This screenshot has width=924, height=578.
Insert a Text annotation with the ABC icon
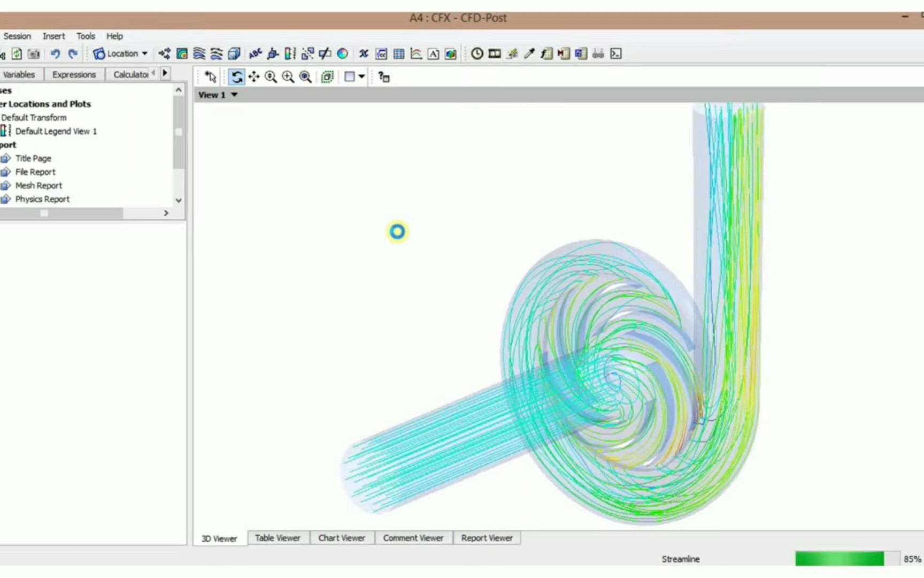pyautogui.click(x=255, y=54)
